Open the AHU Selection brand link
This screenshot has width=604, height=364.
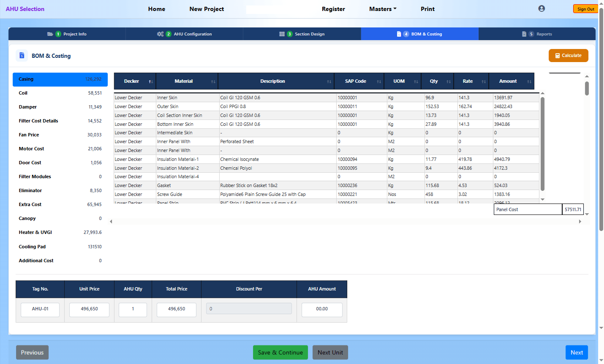(x=25, y=9)
